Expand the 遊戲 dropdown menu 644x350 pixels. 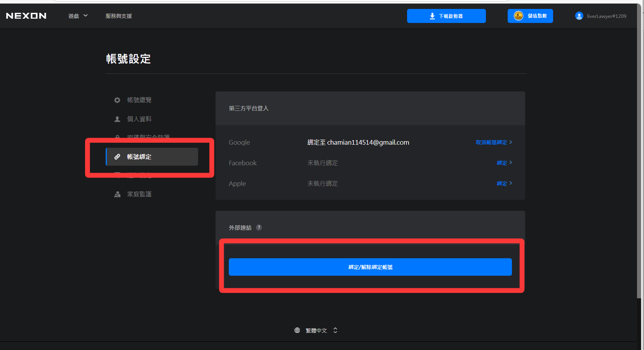click(x=78, y=16)
